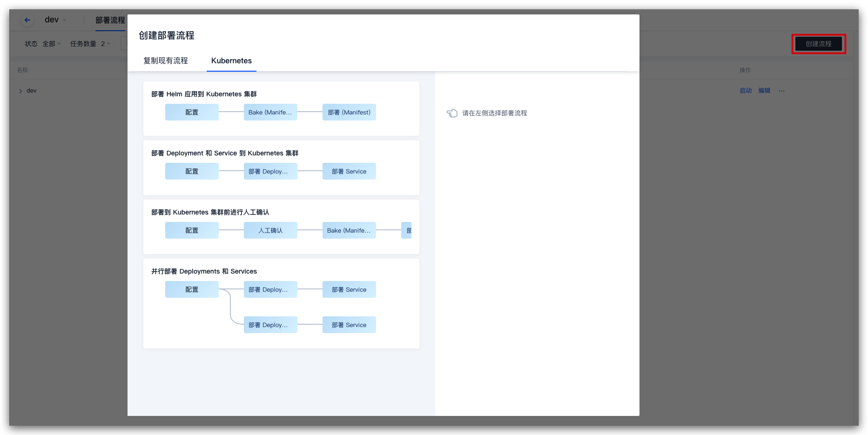This screenshot has height=435, width=868.
Task: Click 配置 stage in Helm template
Action: click(192, 112)
